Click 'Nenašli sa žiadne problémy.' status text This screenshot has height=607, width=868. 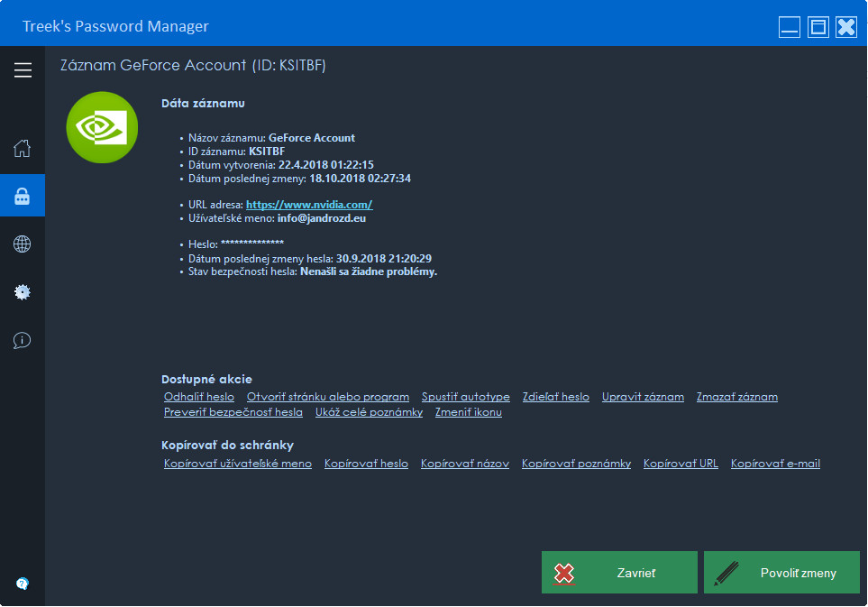369,271
